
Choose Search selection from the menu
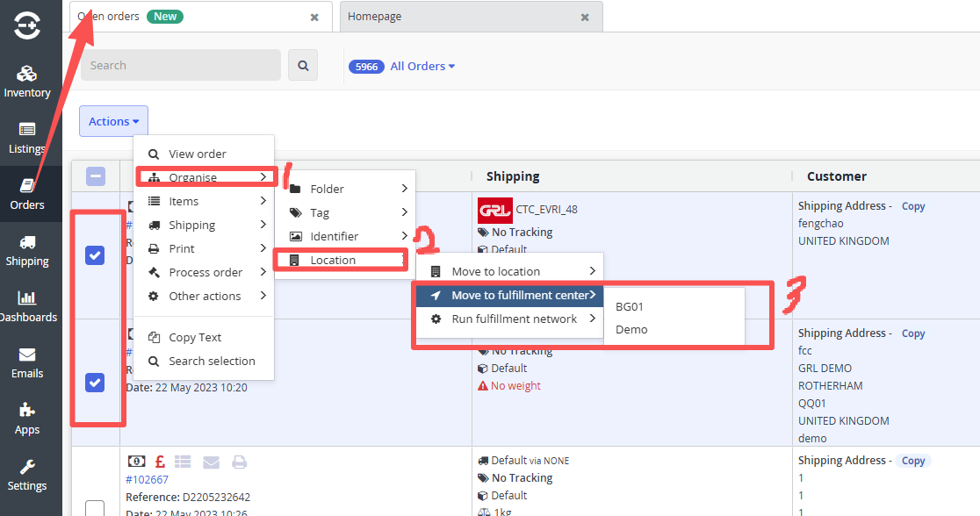[205, 361]
